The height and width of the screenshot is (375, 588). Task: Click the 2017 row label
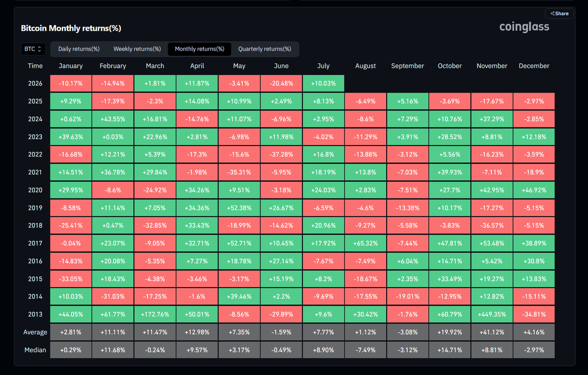coord(35,244)
